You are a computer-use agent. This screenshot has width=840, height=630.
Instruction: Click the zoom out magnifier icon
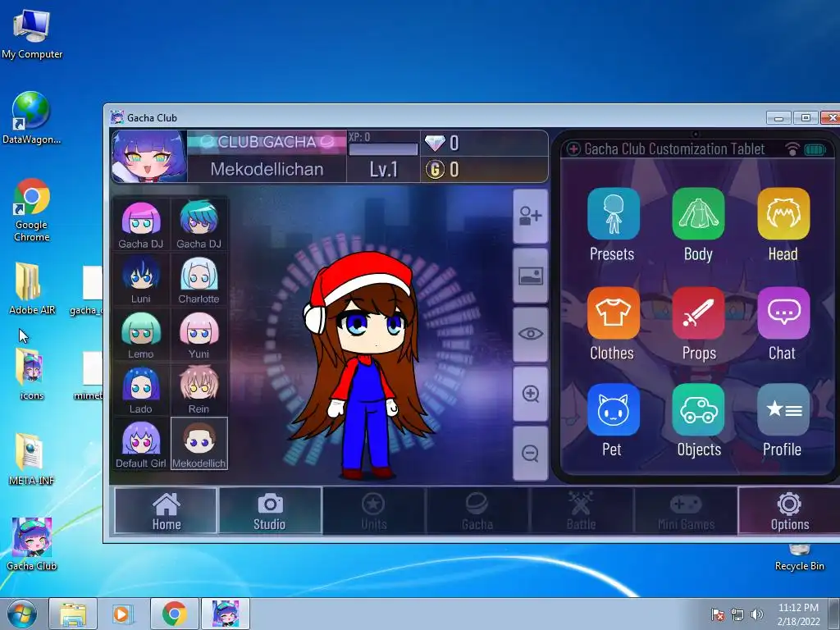(531, 453)
